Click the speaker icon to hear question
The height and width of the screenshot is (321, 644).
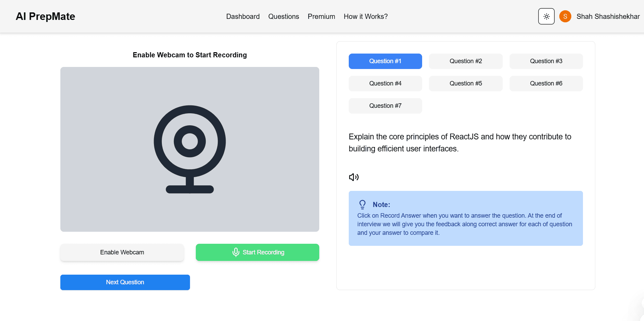point(354,177)
